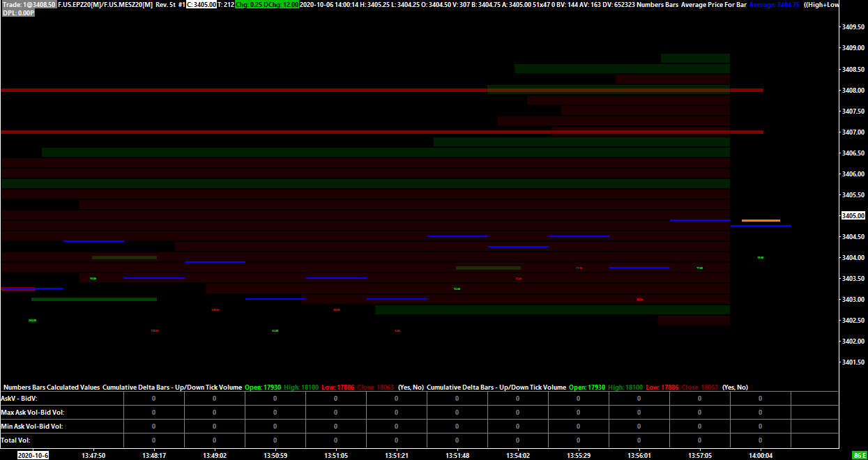Click the 13:51:05 time axis label
Image resolution: width=868 pixels, height=460 pixels.
click(x=336, y=455)
